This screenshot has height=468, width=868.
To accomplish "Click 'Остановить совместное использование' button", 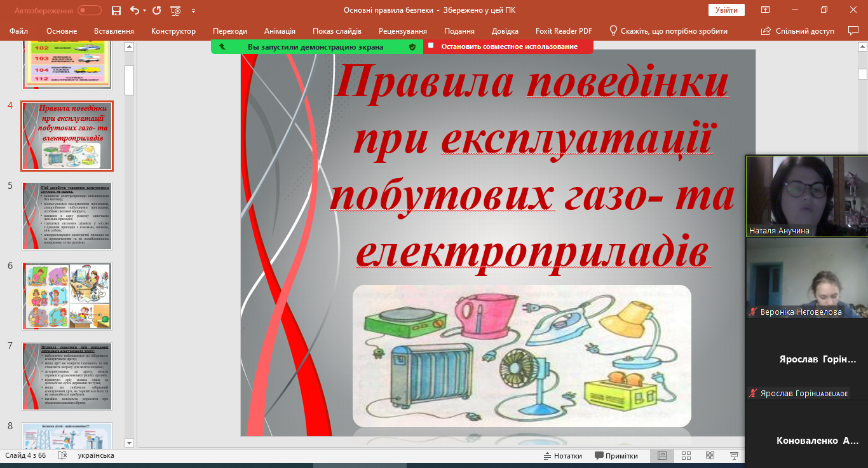I will (x=509, y=46).
